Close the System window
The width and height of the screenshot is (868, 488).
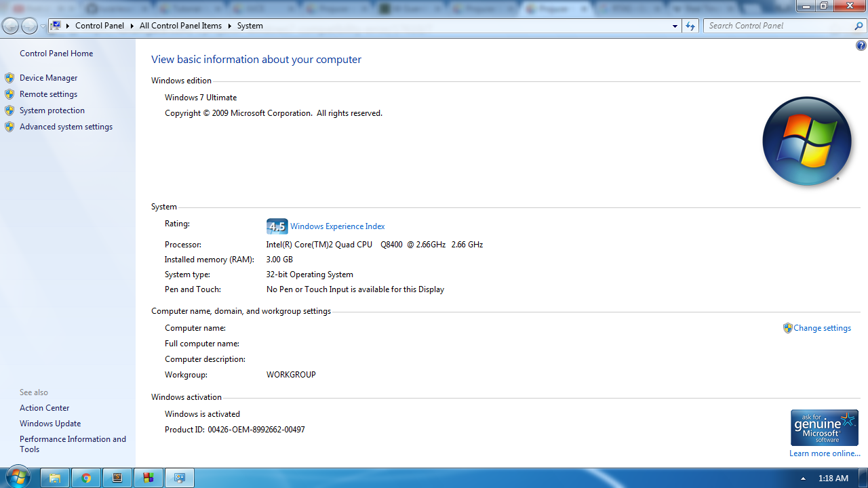pyautogui.click(x=849, y=5)
